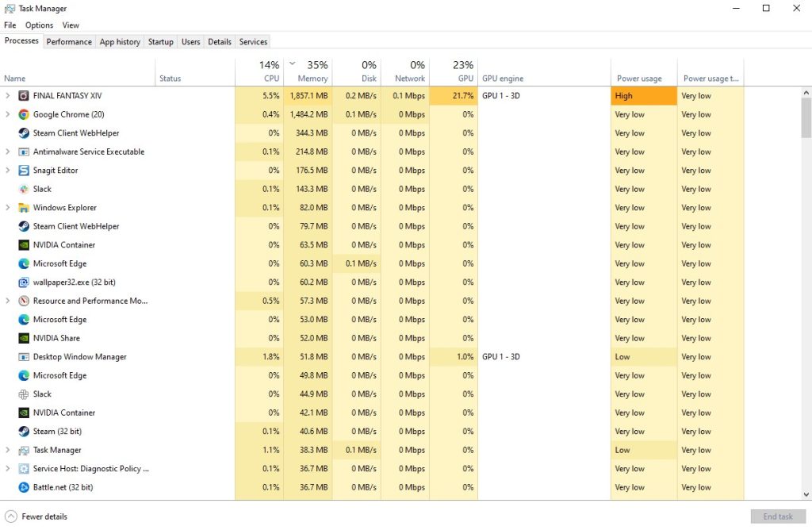Click the scrollbar down arrow
The width and height of the screenshot is (812, 530).
pos(806,494)
